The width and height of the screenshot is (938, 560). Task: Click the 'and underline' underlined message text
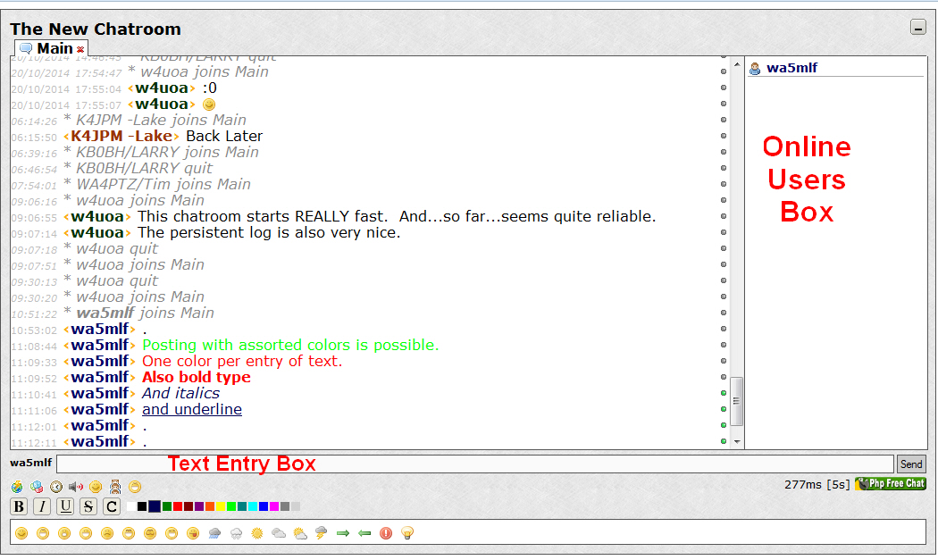(192, 410)
